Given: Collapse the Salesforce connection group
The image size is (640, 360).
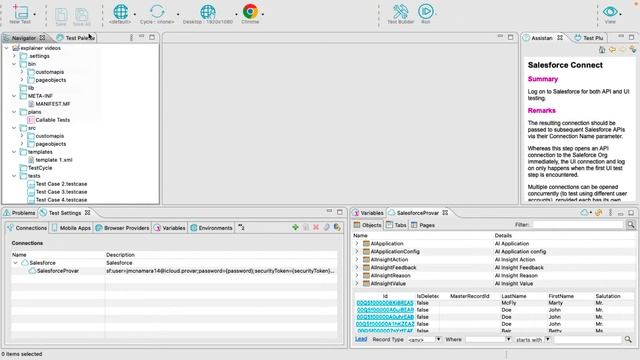Looking at the screenshot, I should point(15,263).
